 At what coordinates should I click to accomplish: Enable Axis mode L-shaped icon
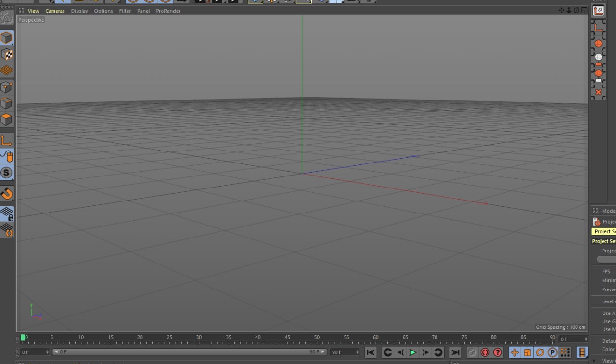6,140
